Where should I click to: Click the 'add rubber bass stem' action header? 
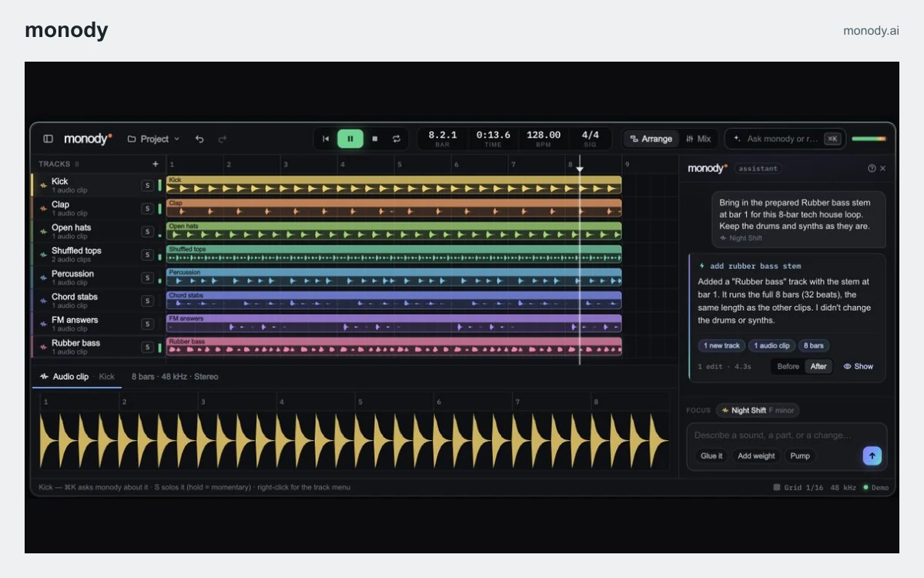click(749, 266)
